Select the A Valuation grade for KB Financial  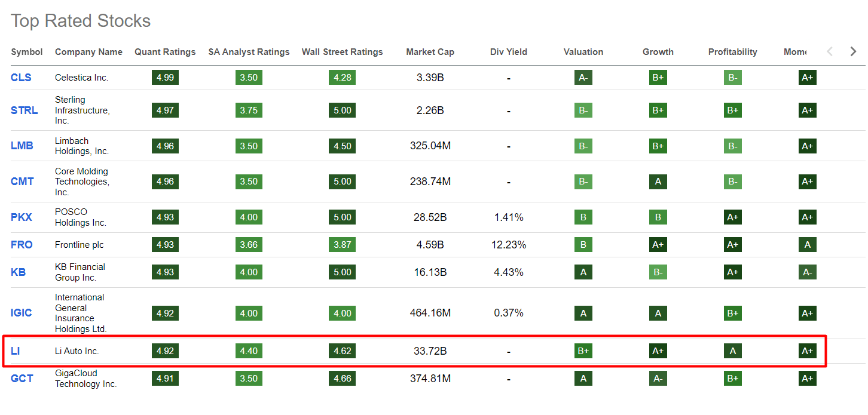pyautogui.click(x=583, y=272)
